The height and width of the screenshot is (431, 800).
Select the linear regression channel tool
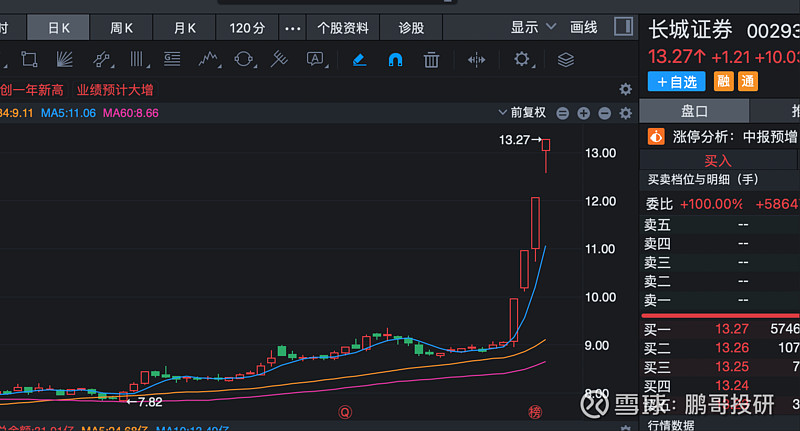tap(102, 60)
